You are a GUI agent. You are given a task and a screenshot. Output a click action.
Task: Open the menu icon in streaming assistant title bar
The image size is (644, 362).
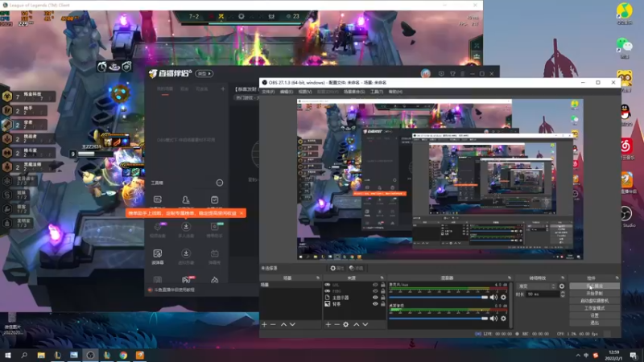462,74
